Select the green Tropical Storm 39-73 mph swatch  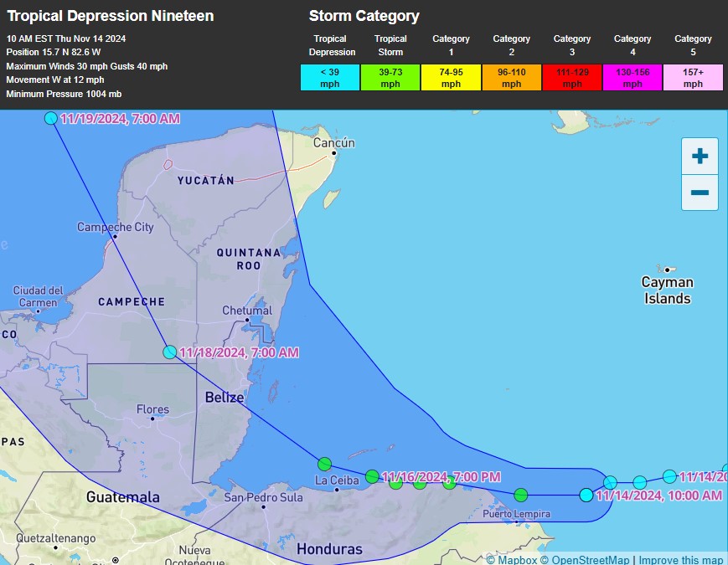(390, 78)
